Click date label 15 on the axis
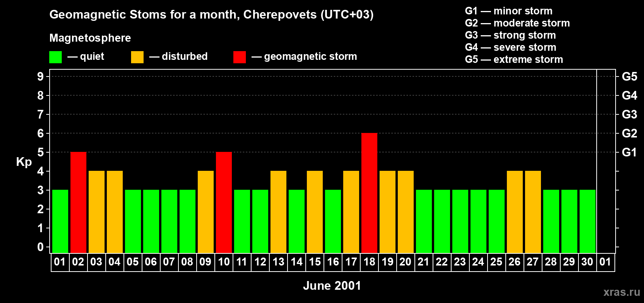 [315, 262]
